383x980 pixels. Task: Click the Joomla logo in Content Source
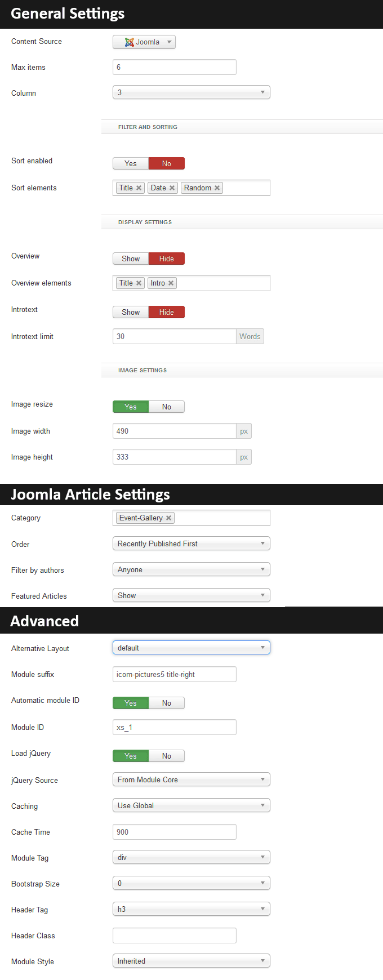pyautogui.click(x=130, y=42)
